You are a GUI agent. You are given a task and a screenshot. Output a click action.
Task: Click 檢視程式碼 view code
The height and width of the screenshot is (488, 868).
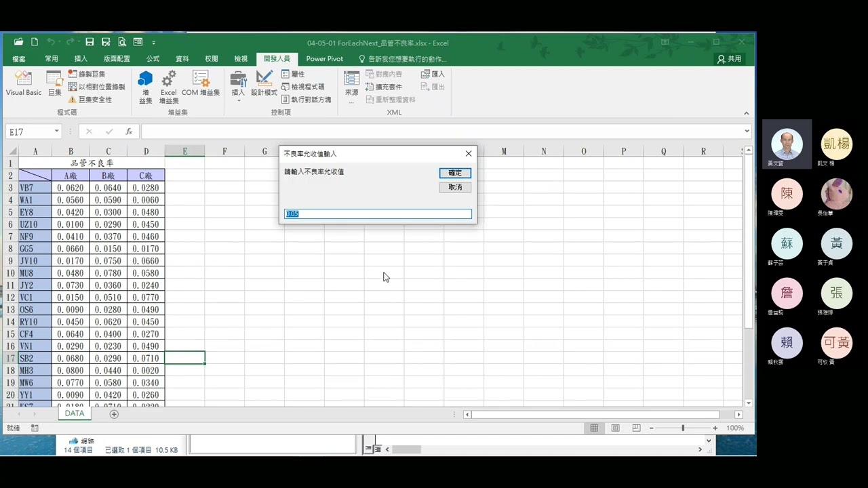point(302,87)
